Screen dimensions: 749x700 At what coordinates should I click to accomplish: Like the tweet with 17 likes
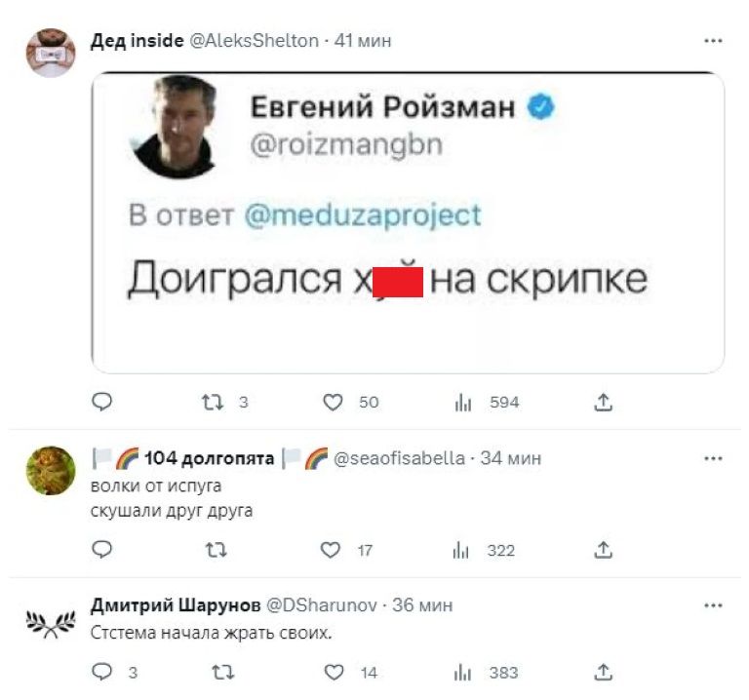coord(332,550)
